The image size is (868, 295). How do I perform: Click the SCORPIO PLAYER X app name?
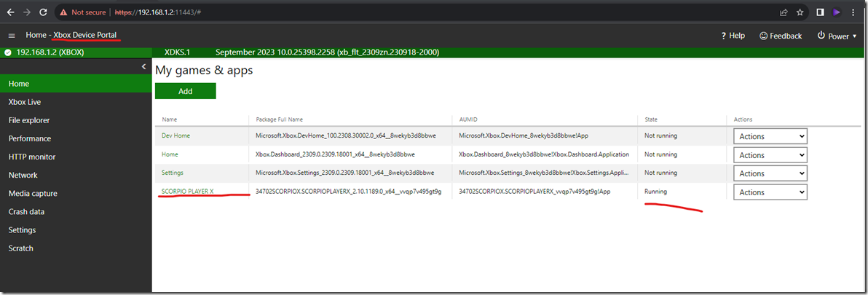188,192
